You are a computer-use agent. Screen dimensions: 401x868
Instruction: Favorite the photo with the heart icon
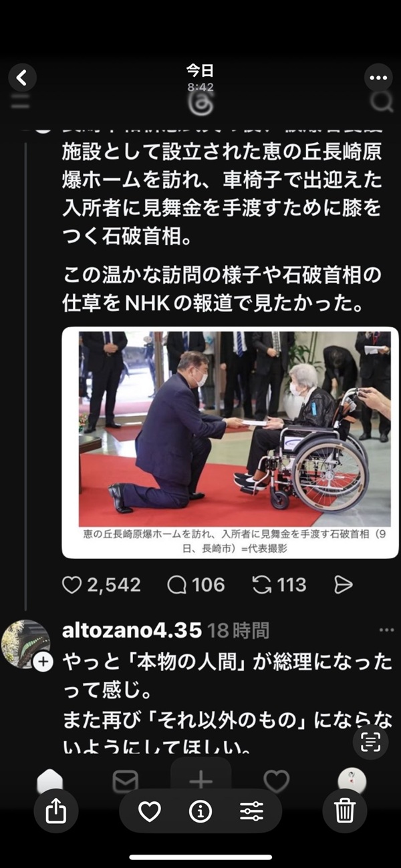(150, 811)
